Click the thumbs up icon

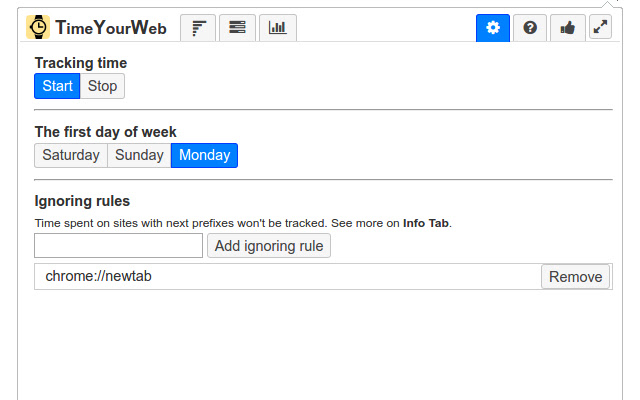click(x=568, y=28)
